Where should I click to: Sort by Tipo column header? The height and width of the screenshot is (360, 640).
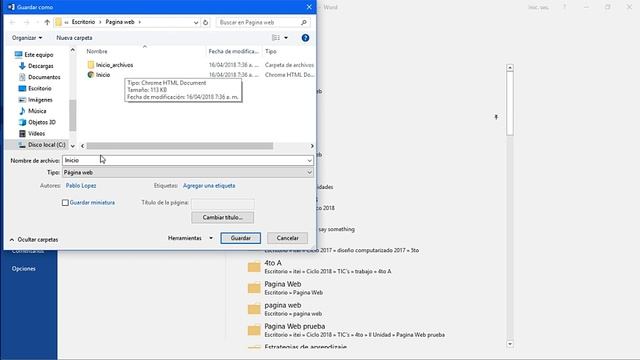pos(271,51)
